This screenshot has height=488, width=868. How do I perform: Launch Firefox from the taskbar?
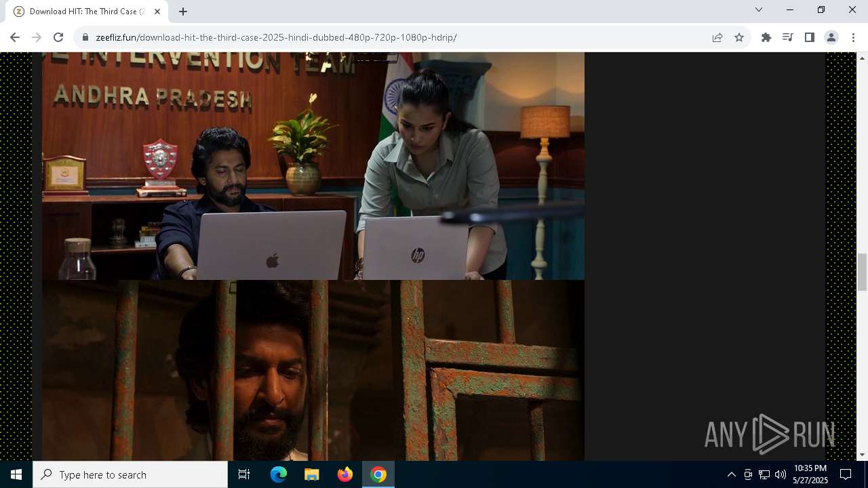345,474
